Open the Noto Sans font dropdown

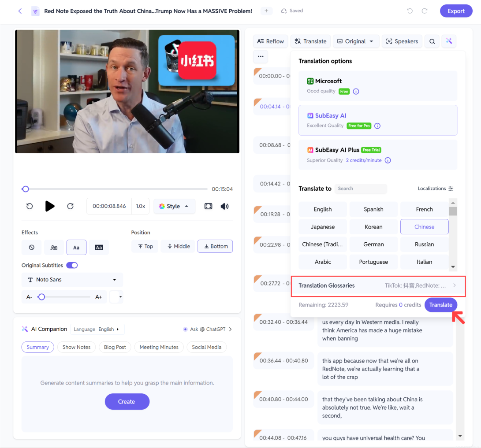point(72,280)
